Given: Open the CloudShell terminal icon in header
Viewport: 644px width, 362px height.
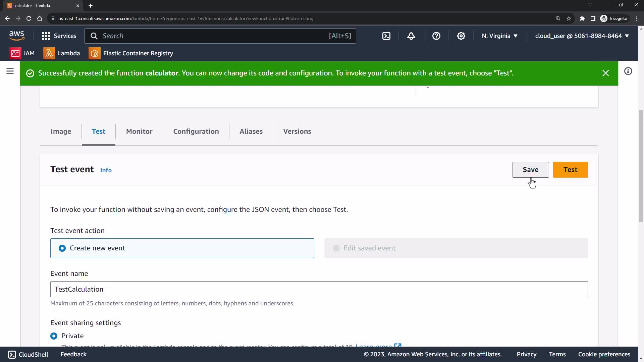Looking at the screenshot, I should tap(386, 36).
